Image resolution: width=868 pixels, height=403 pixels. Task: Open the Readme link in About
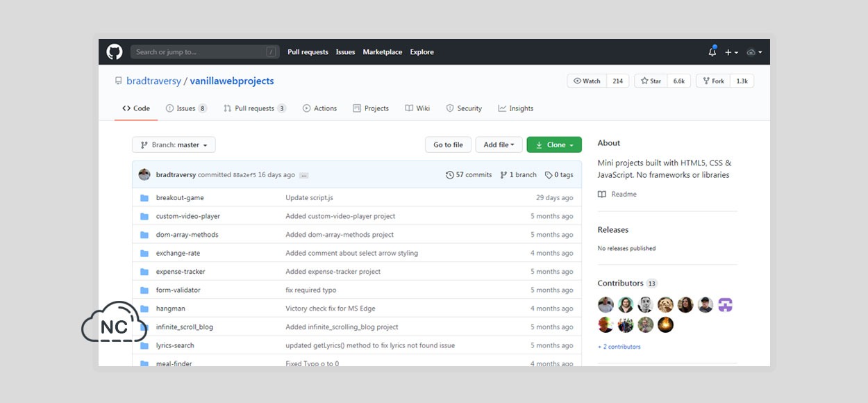(x=624, y=195)
